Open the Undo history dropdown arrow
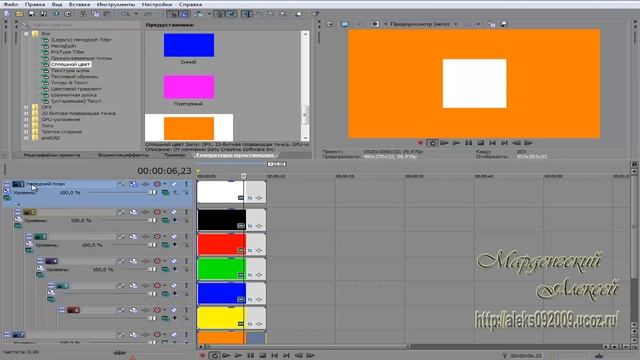Viewport: 640px width, 360px height. tap(136, 14)
